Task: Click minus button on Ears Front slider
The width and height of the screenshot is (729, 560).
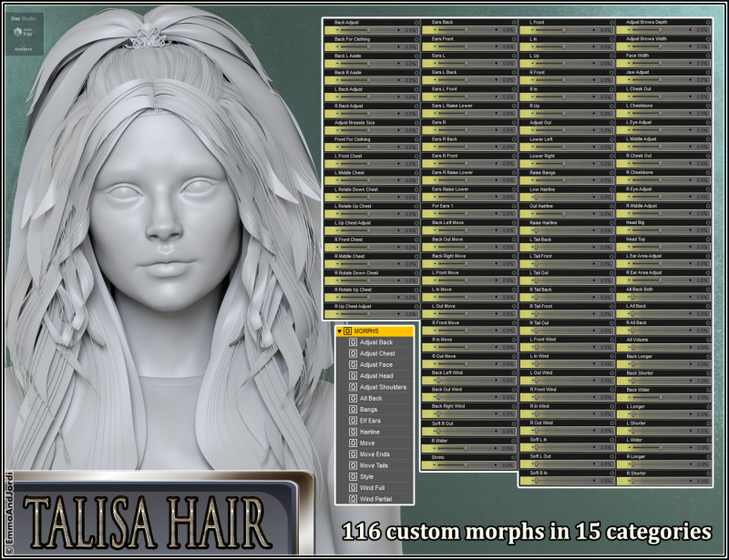Action: pyautogui.click(x=436, y=47)
